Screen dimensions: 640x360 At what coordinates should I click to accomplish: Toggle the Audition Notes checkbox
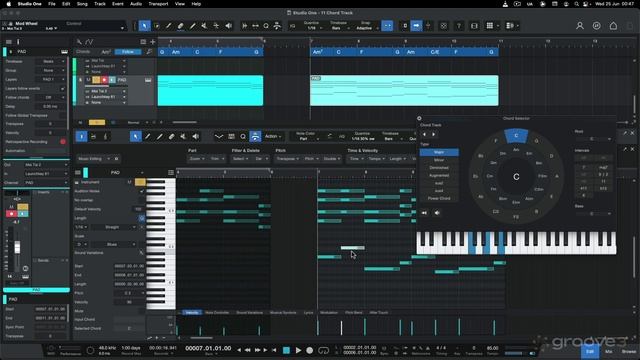point(142,191)
